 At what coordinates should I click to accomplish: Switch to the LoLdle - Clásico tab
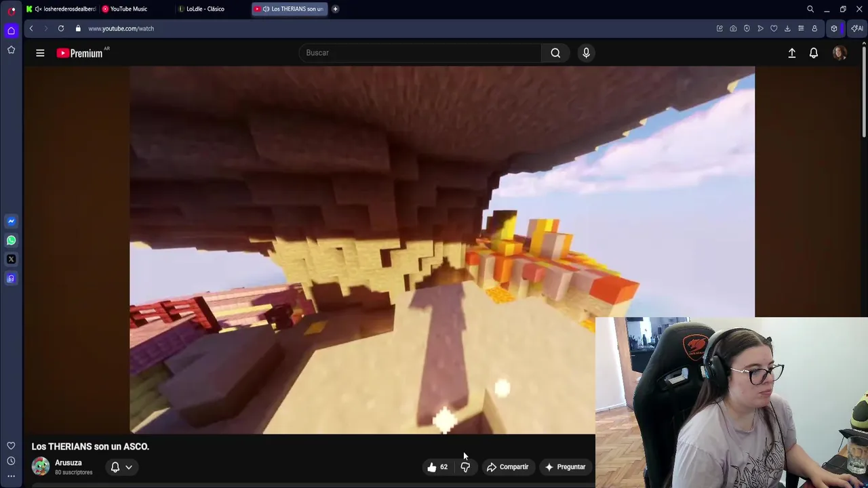coord(212,9)
